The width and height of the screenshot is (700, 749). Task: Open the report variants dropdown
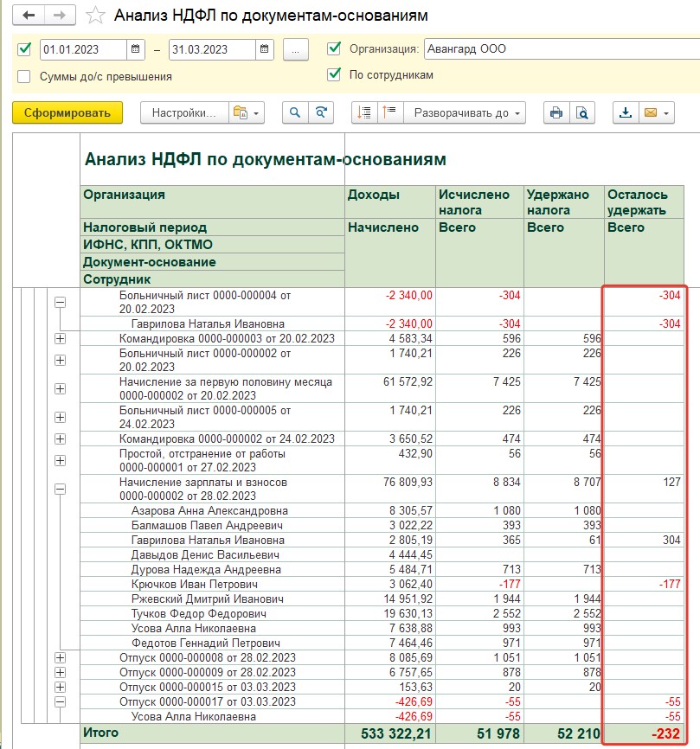point(247,113)
